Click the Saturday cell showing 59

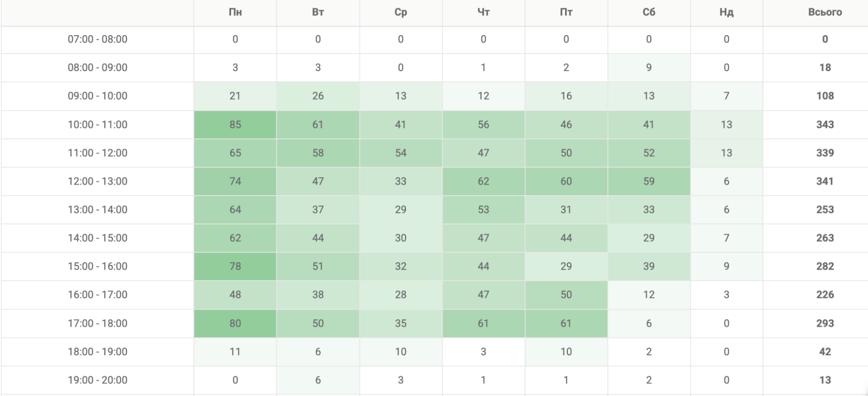pyautogui.click(x=649, y=181)
